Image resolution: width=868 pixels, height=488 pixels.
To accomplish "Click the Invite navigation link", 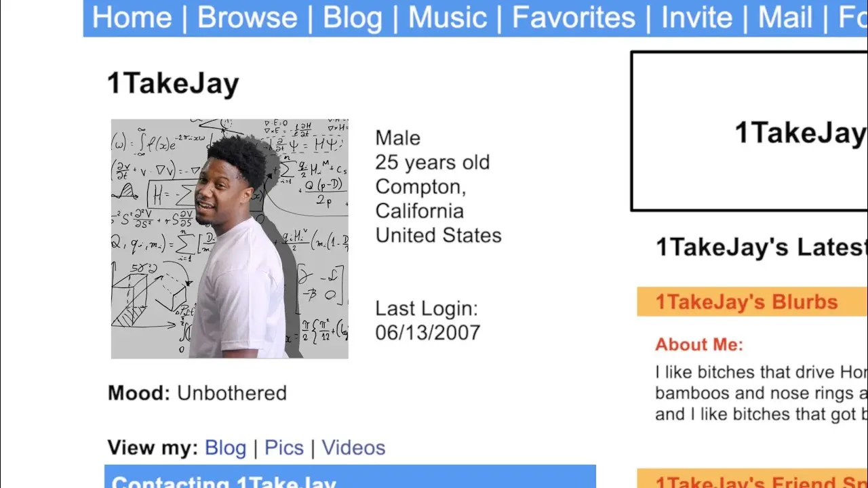I will (x=696, y=17).
